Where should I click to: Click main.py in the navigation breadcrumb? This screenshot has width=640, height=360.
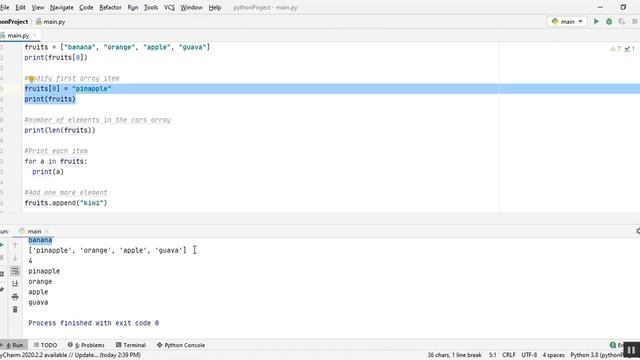(x=51, y=22)
